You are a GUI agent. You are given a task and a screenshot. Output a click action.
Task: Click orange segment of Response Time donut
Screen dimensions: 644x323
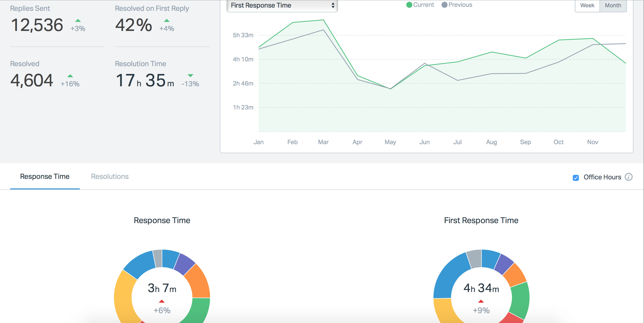199,282
